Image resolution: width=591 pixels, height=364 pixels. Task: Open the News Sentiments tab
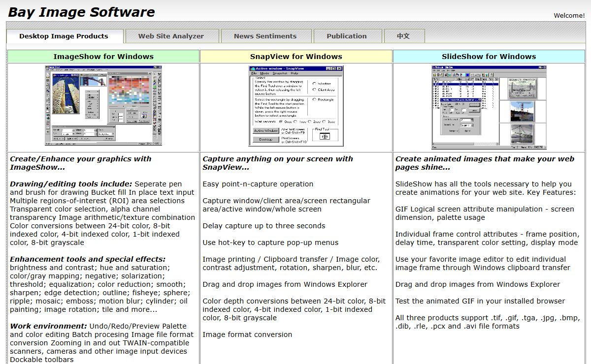(x=265, y=36)
